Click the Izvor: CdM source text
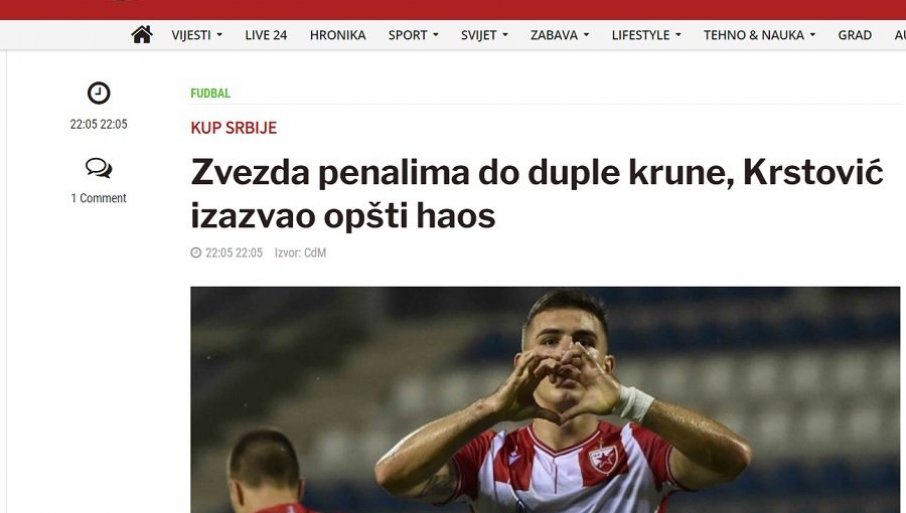This screenshot has width=906, height=513. point(300,252)
